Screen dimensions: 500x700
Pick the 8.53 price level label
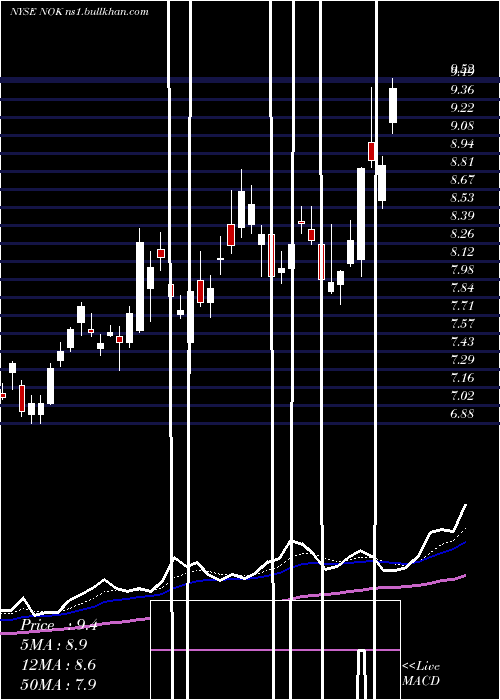coord(462,198)
